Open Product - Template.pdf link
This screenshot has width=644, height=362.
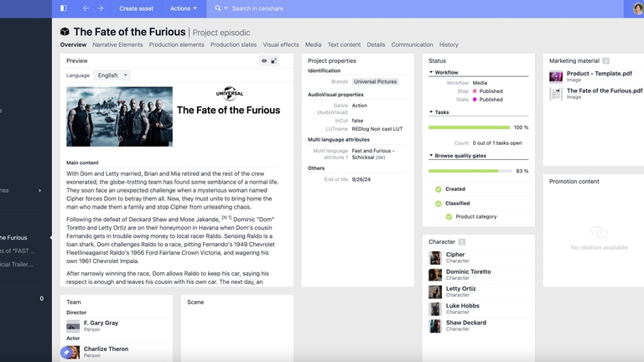[x=600, y=74]
